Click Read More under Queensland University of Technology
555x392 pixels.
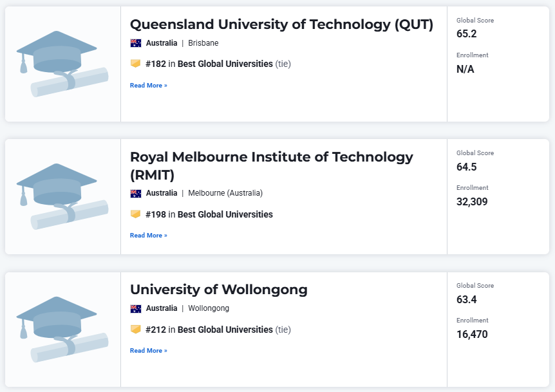(x=148, y=86)
